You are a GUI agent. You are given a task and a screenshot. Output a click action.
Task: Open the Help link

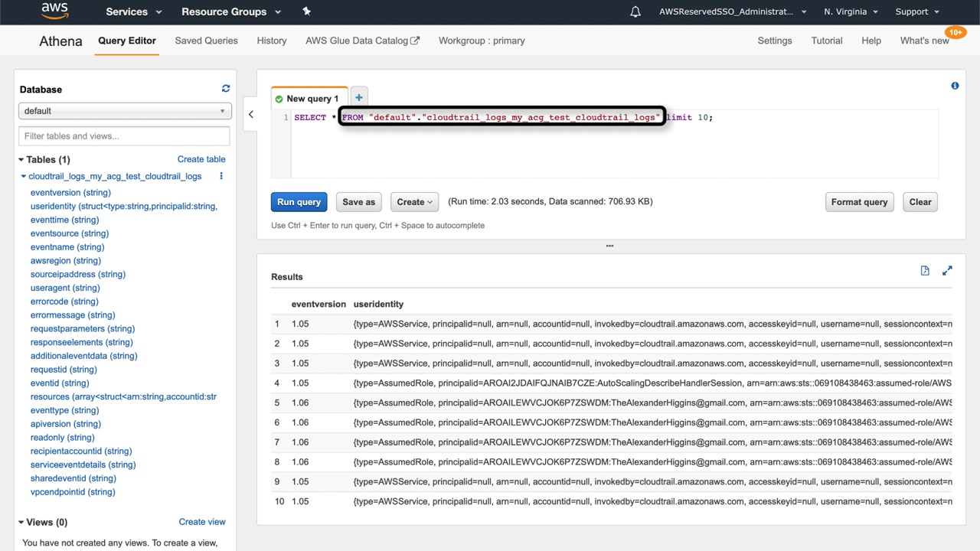(x=871, y=41)
